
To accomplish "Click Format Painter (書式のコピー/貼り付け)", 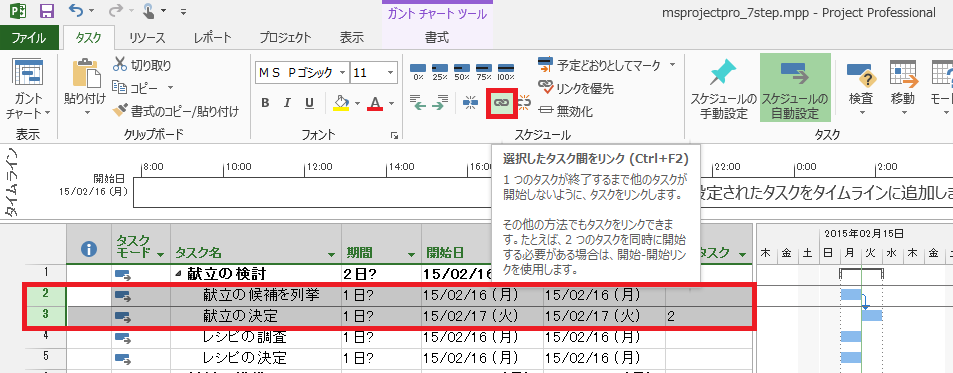I will (x=176, y=111).
